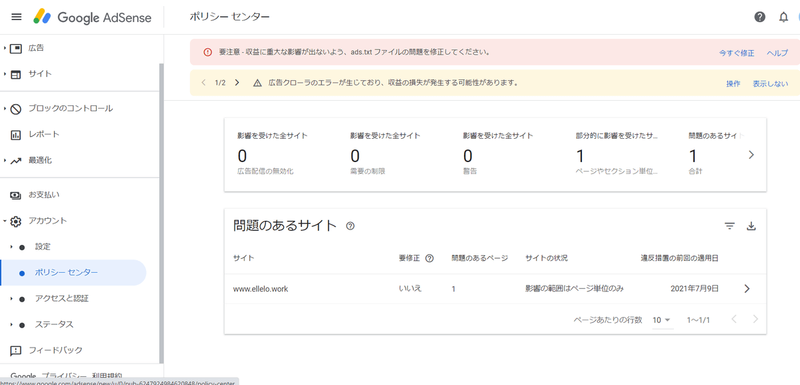Click the いいえ cell in 要修正 column
This screenshot has height=385, width=800.
[x=410, y=289]
